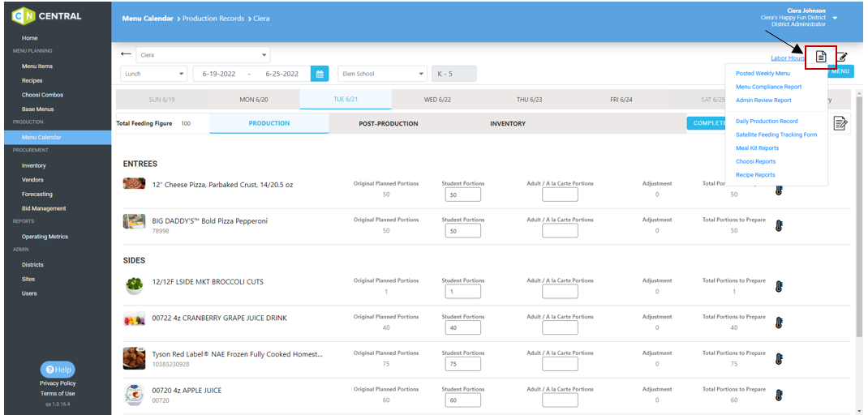Open Inventory in sidebar
Screen dimensions: 868x419
34,166
